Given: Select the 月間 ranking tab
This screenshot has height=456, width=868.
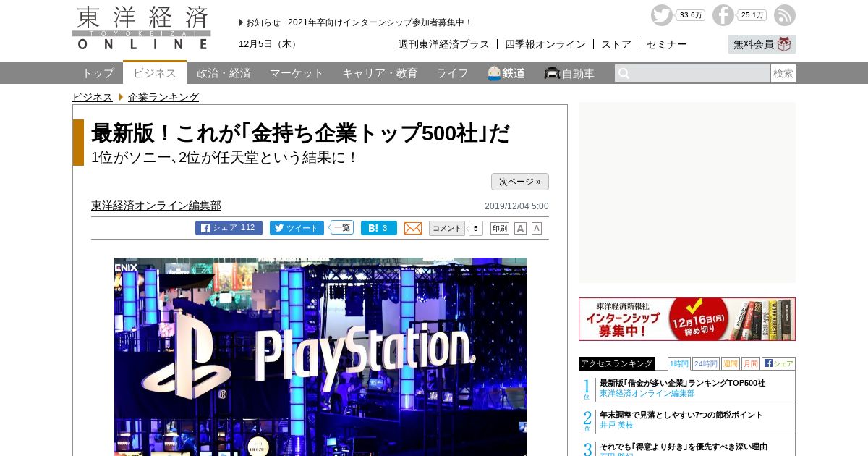Looking at the screenshot, I should point(751,363).
